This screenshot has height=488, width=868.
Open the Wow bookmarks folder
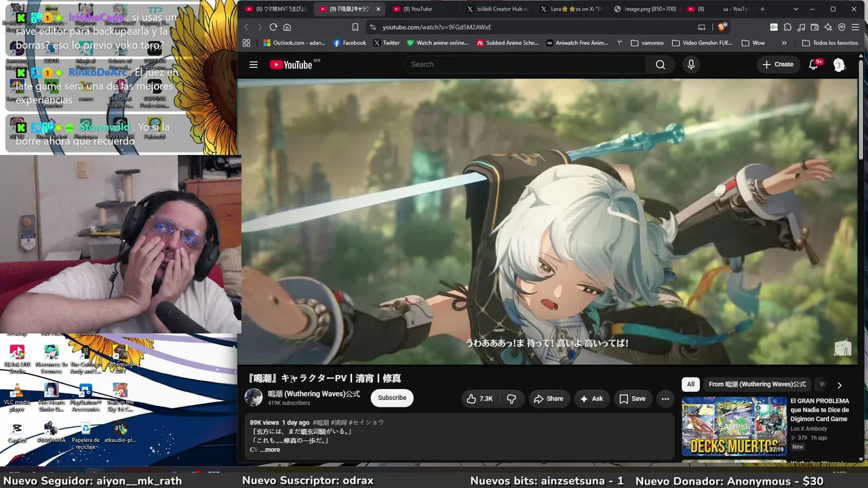click(753, 43)
